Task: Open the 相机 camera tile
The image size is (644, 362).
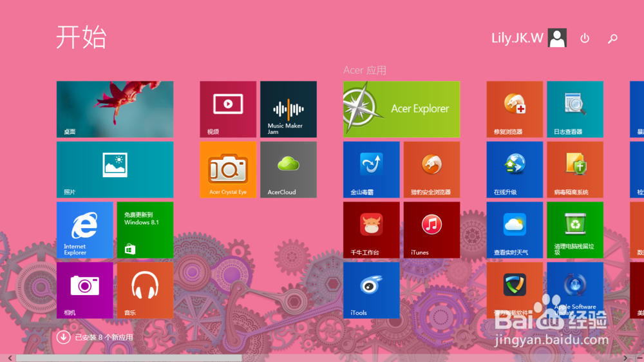Action: (84, 291)
